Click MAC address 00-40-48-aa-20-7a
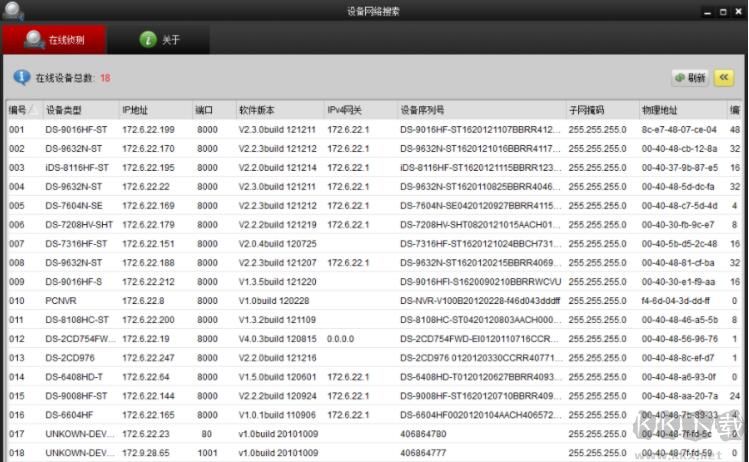The image size is (749, 462). (680, 396)
